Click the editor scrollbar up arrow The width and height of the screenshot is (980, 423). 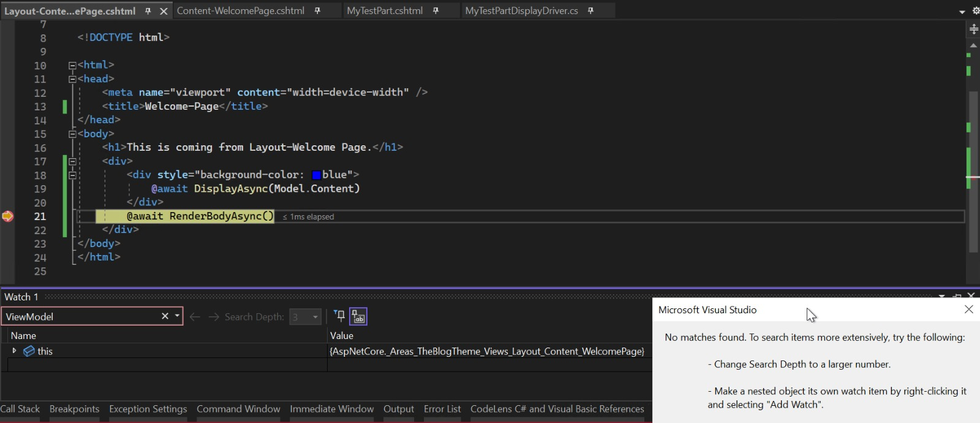973,46
